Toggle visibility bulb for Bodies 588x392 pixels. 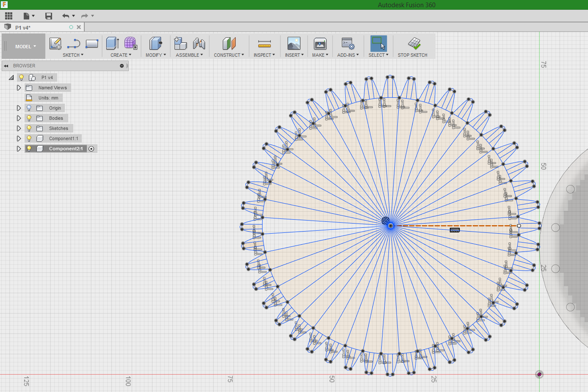click(x=29, y=118)
